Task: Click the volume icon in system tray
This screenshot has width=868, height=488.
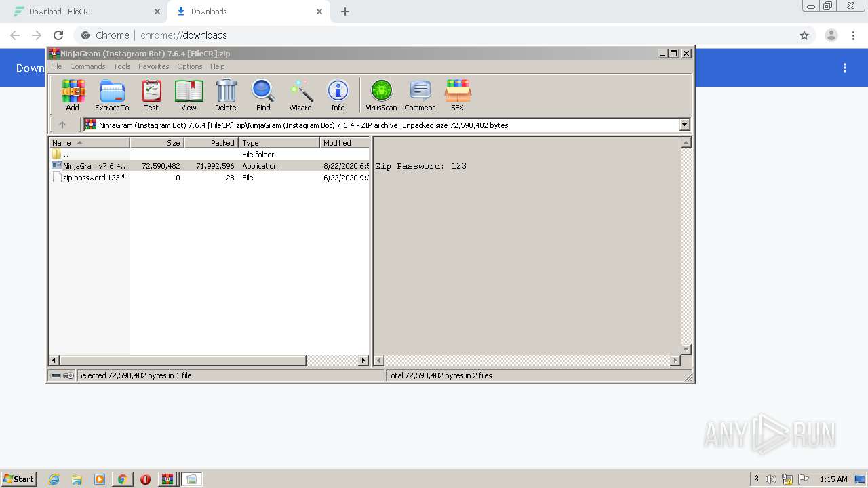Action: 771,479
